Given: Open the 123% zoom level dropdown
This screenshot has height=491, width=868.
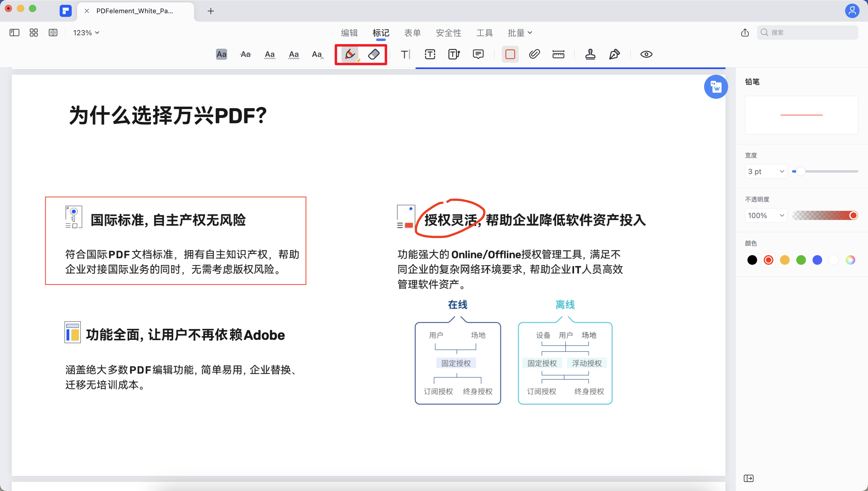Looking at the screenshot, I should [x=86, y=33].
